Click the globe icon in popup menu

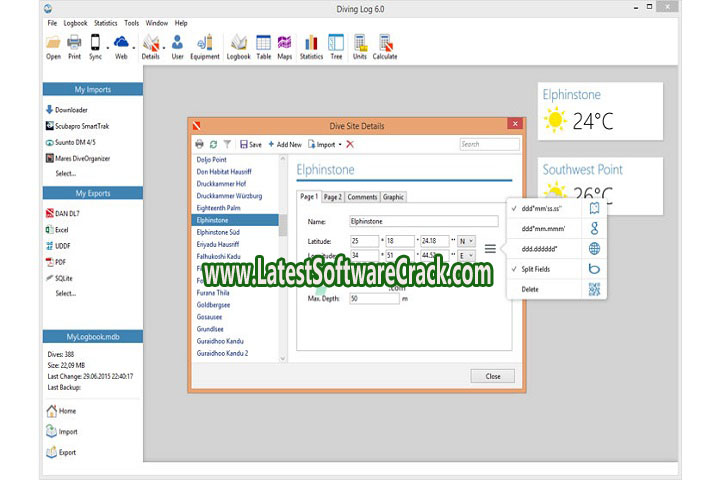tap(593, 248)
